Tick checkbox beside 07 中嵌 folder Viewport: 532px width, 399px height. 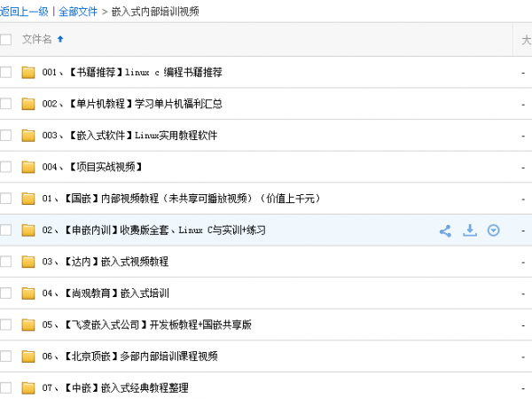point(6,388)
